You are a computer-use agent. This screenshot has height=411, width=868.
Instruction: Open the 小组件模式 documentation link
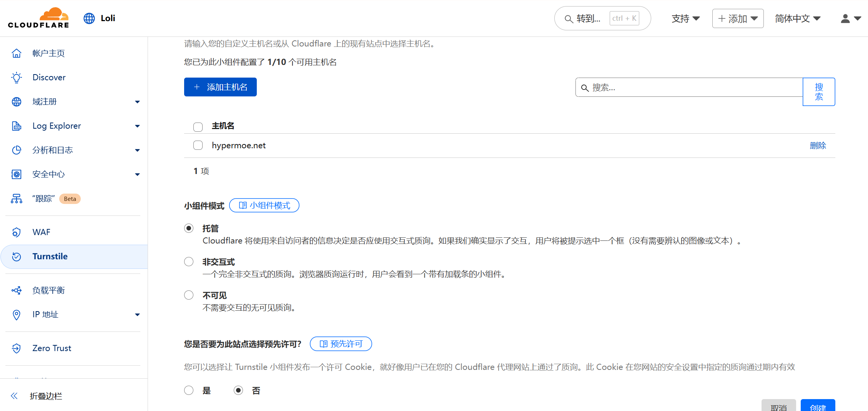[264, 205]
